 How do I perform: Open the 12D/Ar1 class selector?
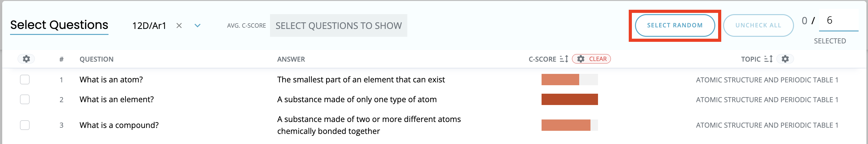tap(149, 26)
